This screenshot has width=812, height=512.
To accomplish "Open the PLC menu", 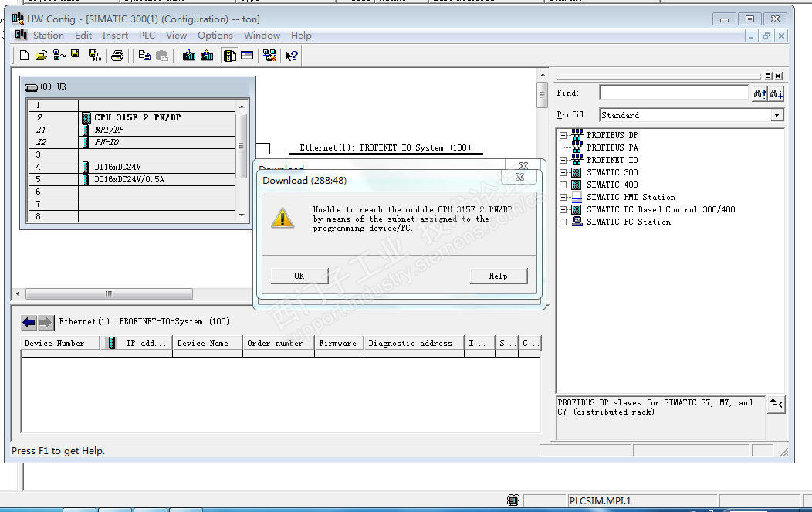I will [x=147, y=36].
